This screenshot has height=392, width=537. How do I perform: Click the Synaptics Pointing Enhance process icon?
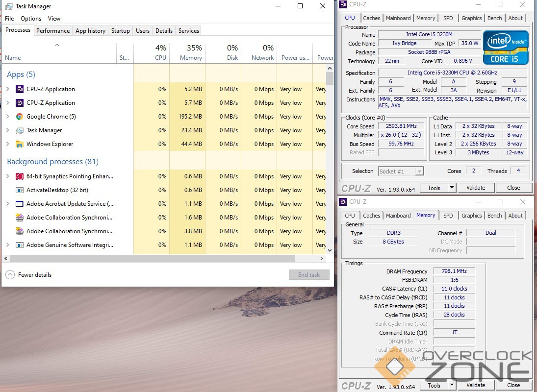(x=20, y=176)
